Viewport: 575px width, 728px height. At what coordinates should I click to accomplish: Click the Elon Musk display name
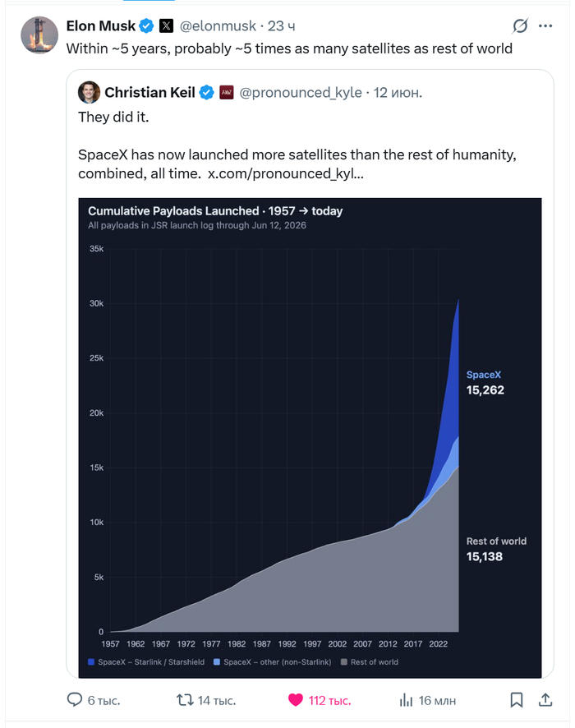coord(101,26)
